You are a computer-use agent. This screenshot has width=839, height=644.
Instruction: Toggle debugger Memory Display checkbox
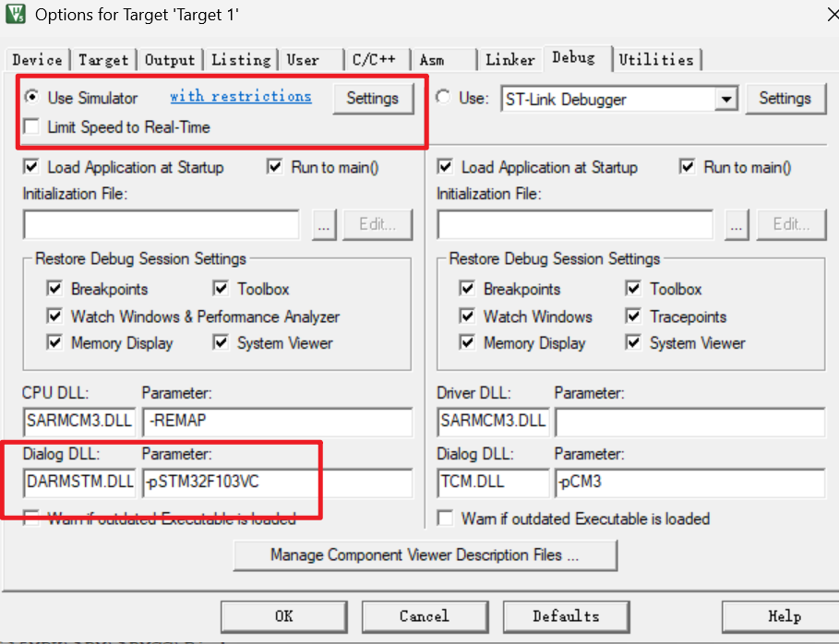point(467,342)
